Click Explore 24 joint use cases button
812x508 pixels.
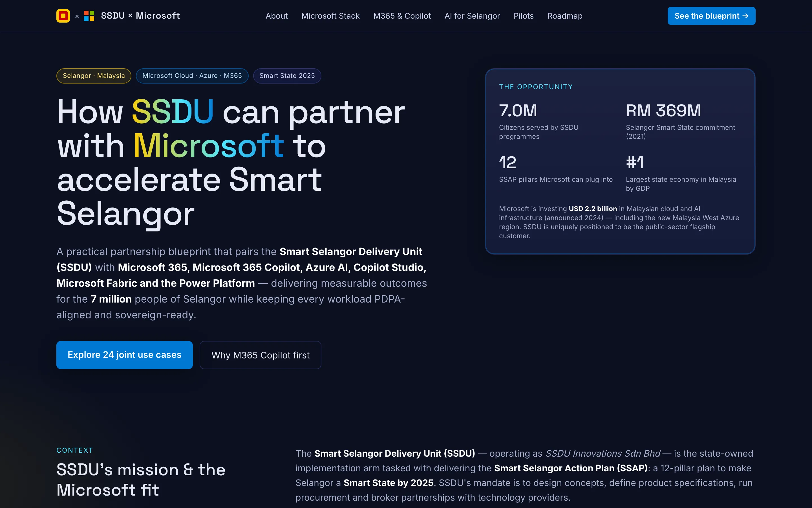125,355
